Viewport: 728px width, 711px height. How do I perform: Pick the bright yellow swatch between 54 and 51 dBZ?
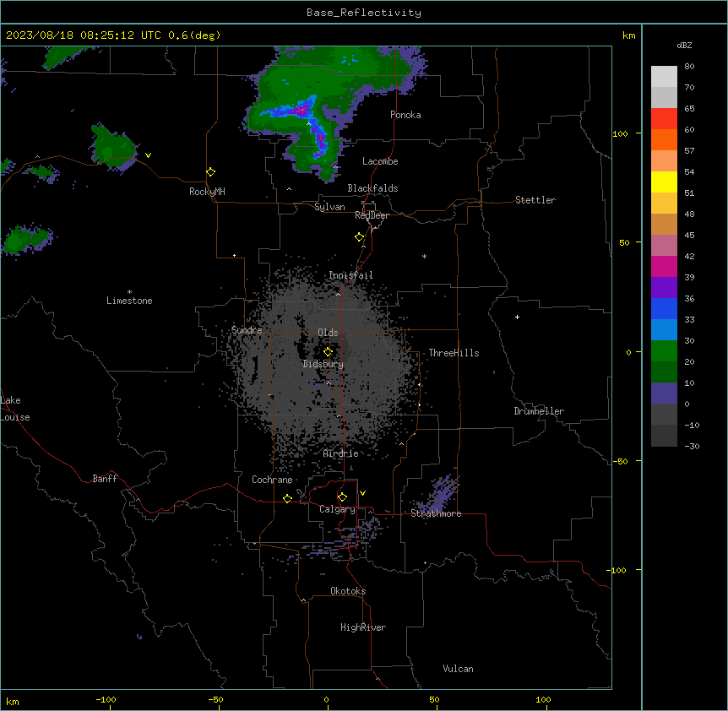click(664, 182)
